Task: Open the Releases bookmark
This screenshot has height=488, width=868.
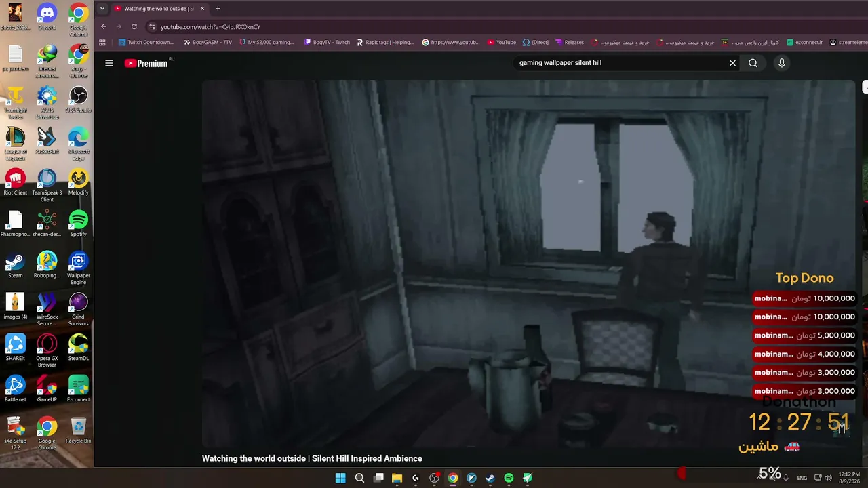Action: tap(570, 42)
